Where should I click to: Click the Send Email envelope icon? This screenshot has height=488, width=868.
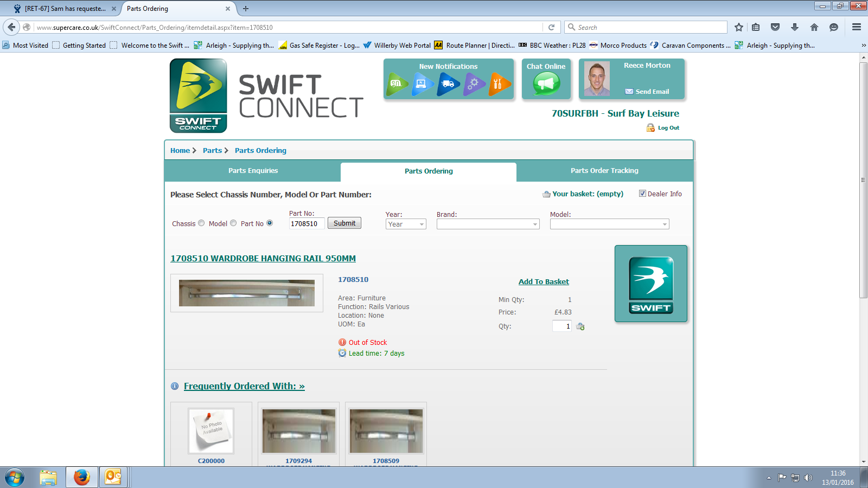(629, 92)
